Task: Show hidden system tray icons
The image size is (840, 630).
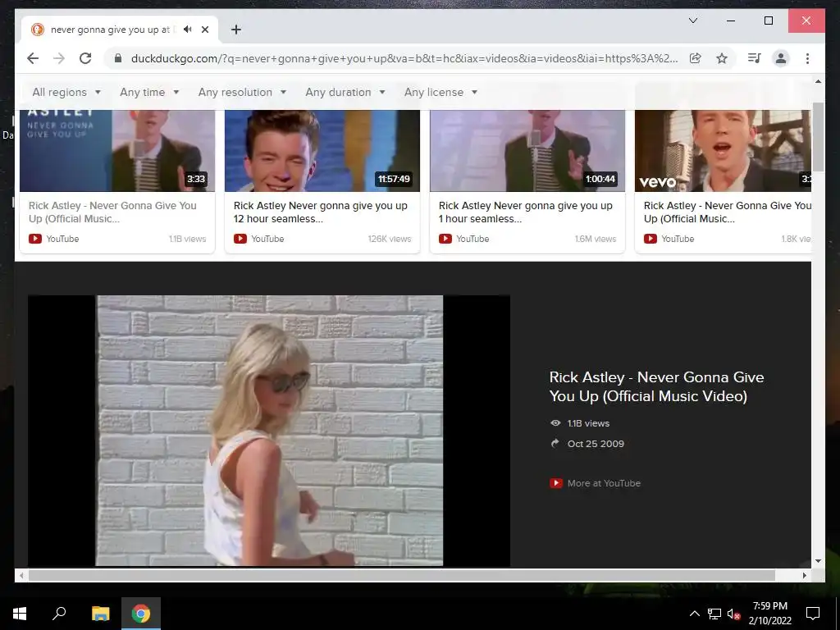Action: click(694, 614)
